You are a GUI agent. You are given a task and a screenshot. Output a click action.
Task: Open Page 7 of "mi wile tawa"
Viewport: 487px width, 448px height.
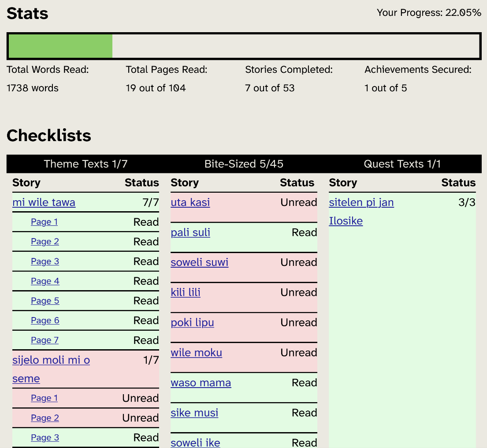click(45, 340)
